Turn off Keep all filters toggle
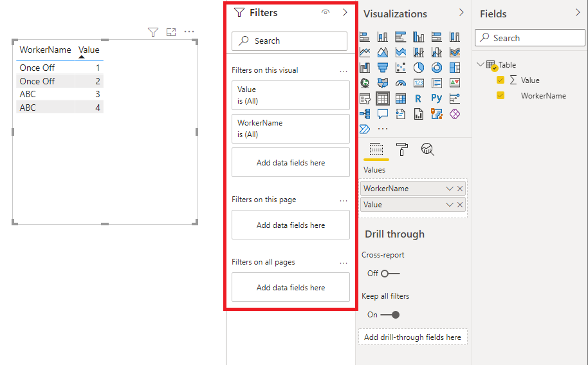 coord(390,315)
